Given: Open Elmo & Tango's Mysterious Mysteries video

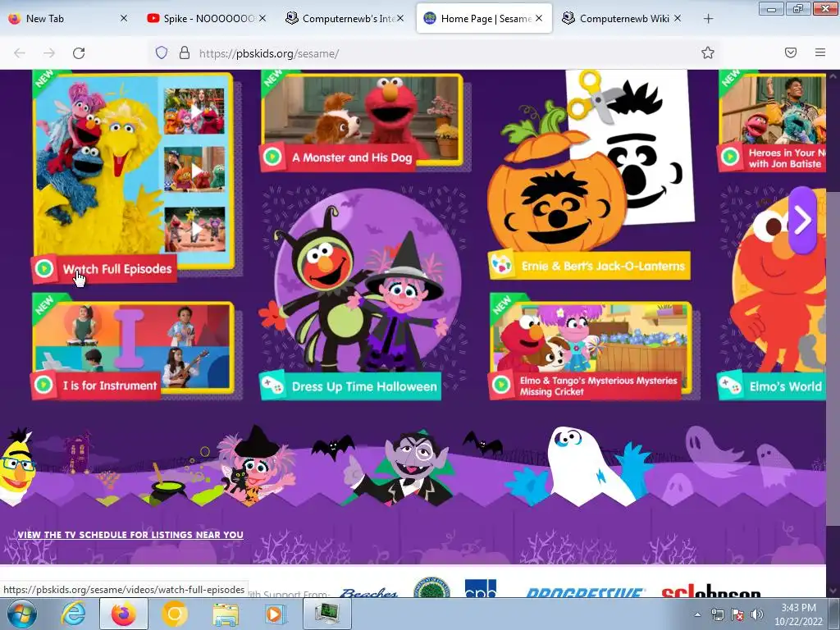Looking at the screenshot, I should [598, 386].
